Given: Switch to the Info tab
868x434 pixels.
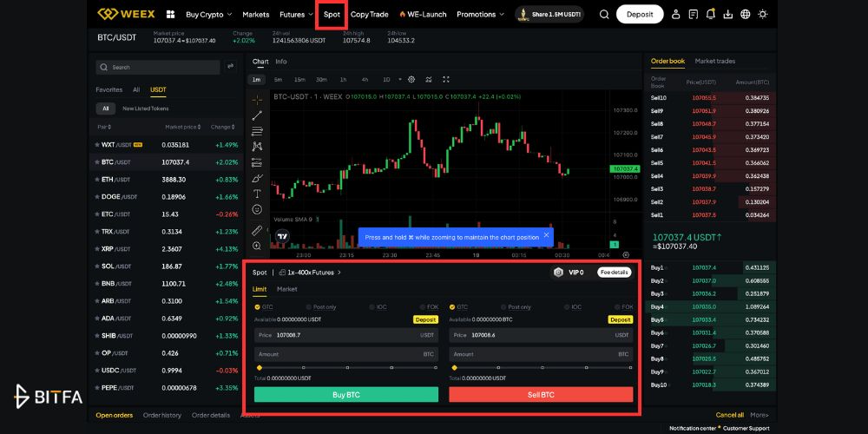Looking at the screenshot, I should point(281,62).
